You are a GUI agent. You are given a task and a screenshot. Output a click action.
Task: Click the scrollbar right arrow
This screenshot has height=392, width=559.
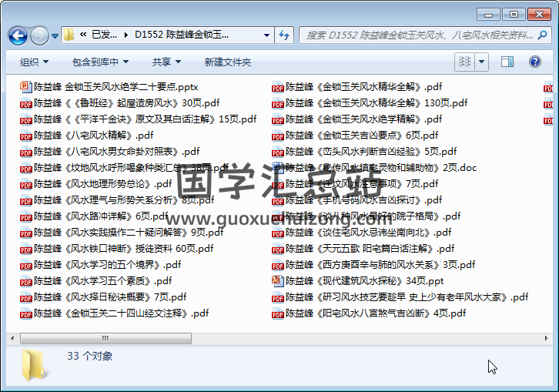pyautogui.click(x=546, y=338)
